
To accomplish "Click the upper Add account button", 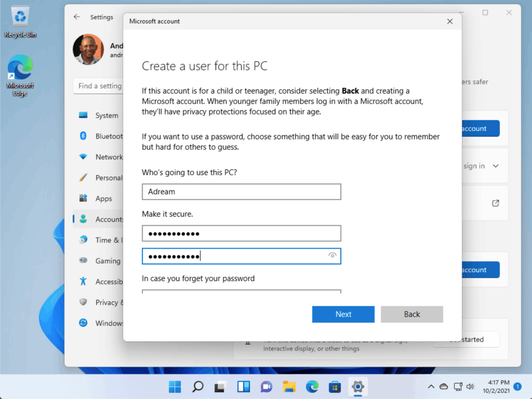I will (x=481, y=129).
